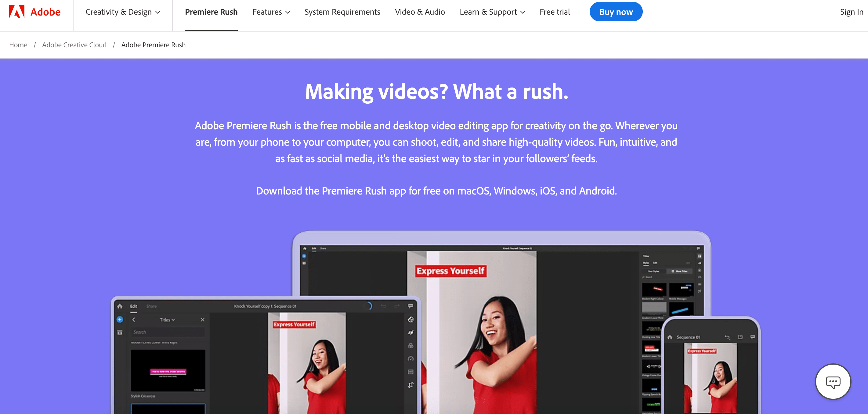Expand the Features dropdown
The image size is (868, 414).
pyautogui.click(x=271, y=12)
